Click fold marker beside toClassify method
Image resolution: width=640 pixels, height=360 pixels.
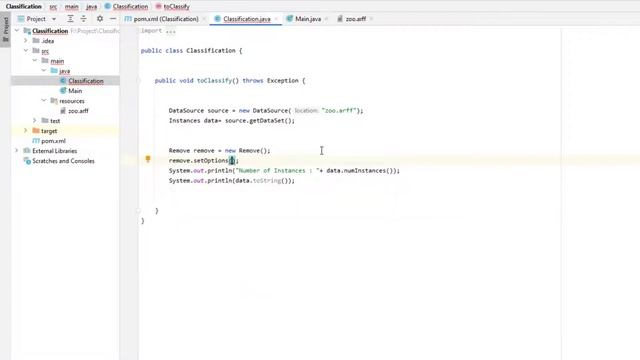(x=138, y=81)
